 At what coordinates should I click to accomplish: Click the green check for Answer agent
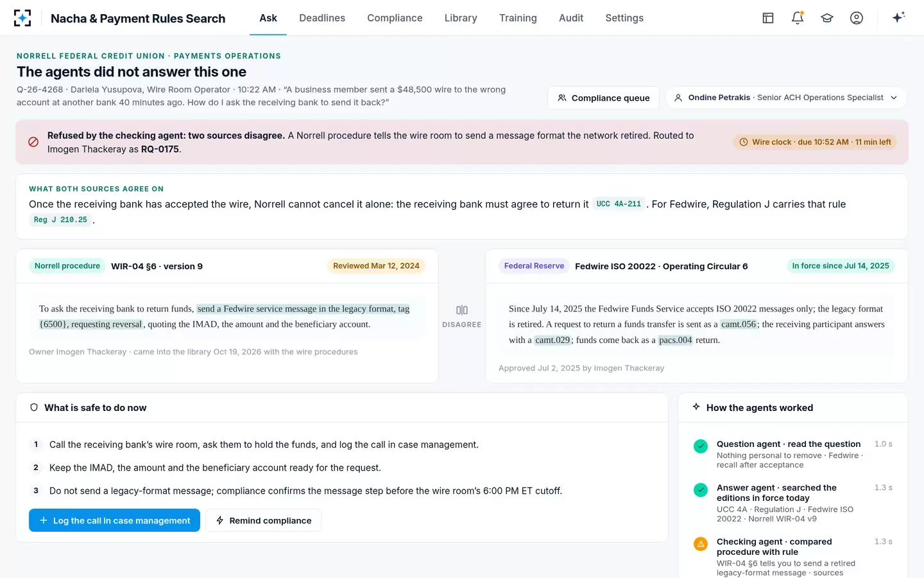coord(701,490)
